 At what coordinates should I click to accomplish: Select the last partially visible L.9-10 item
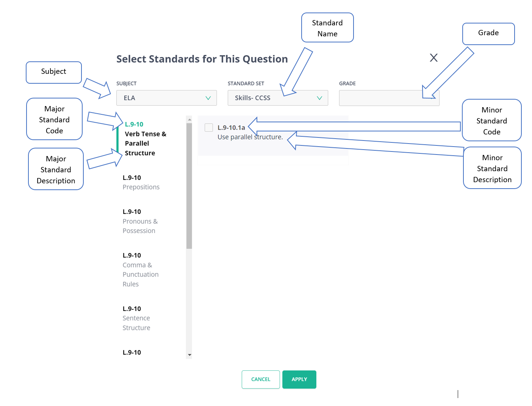pyautogui.click(x=132, y=353)
